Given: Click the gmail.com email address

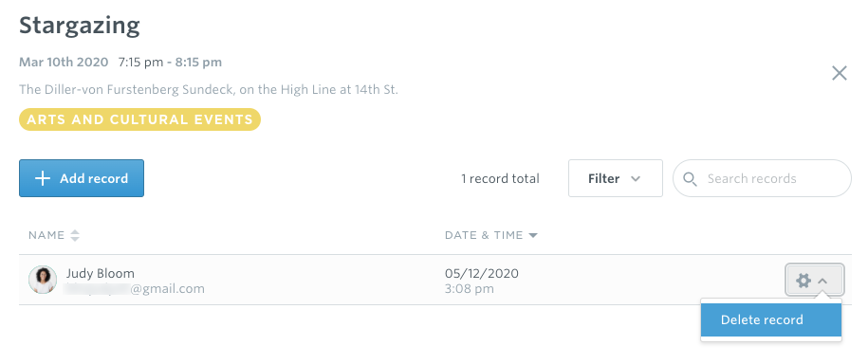Looking at the screenshot, I should pyautogui.click(x=135, y=288).
